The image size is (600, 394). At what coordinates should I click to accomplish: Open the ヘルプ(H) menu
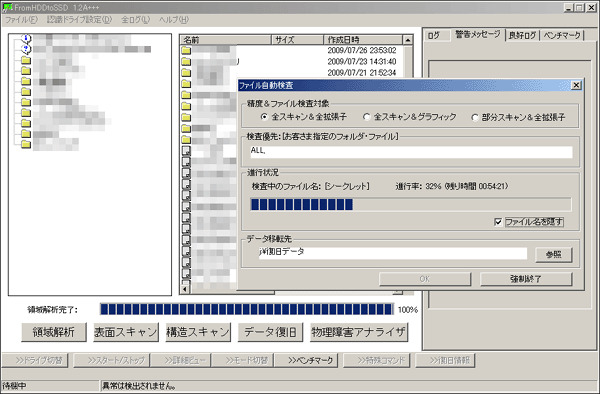(174, 20)
